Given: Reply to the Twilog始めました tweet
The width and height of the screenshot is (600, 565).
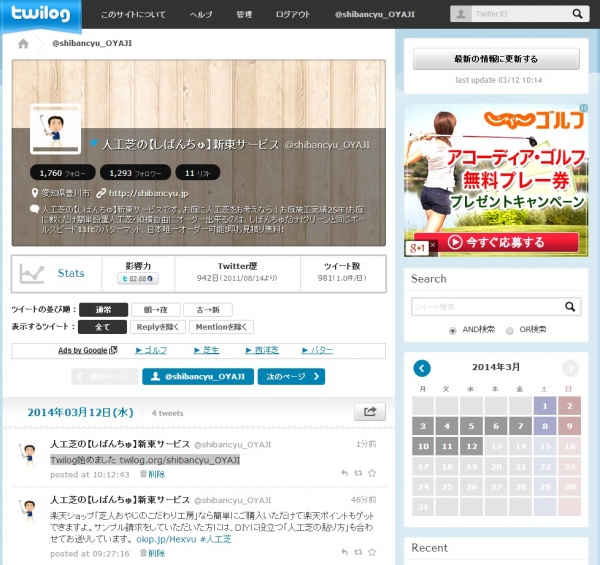Looking at the screenshot, I should [x=344, y=473].
